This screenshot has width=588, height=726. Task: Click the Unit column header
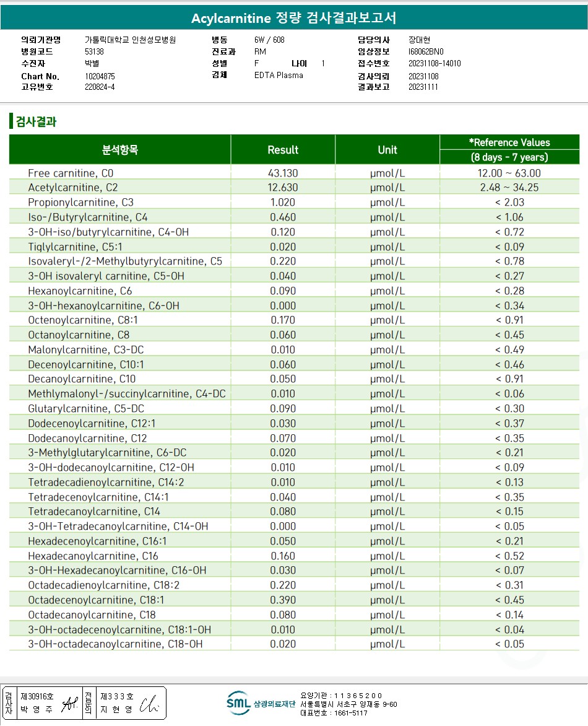click(387, 149)
